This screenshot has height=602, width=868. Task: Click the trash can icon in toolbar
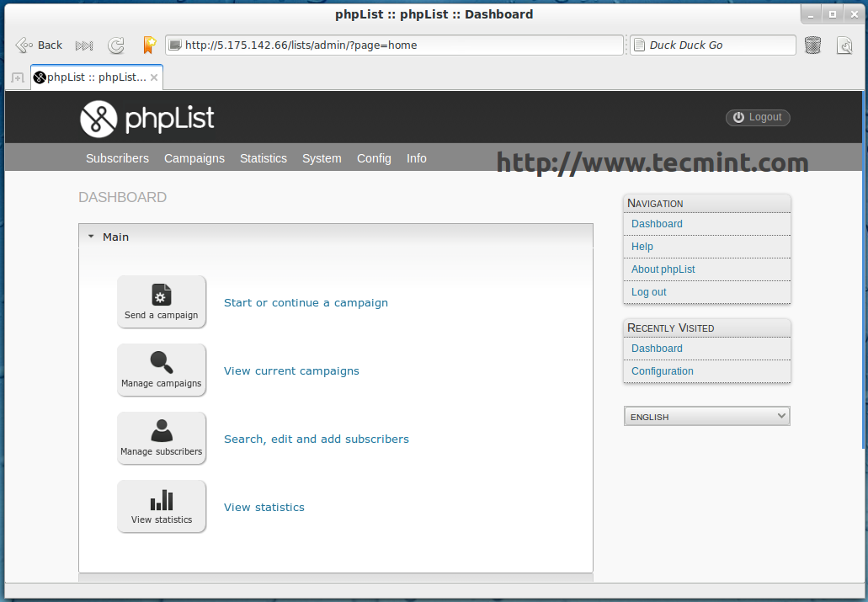812,45
